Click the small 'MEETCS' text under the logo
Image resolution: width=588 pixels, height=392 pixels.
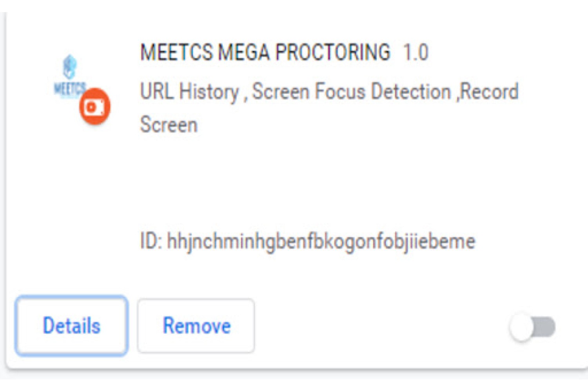click(x=69, y=89)
